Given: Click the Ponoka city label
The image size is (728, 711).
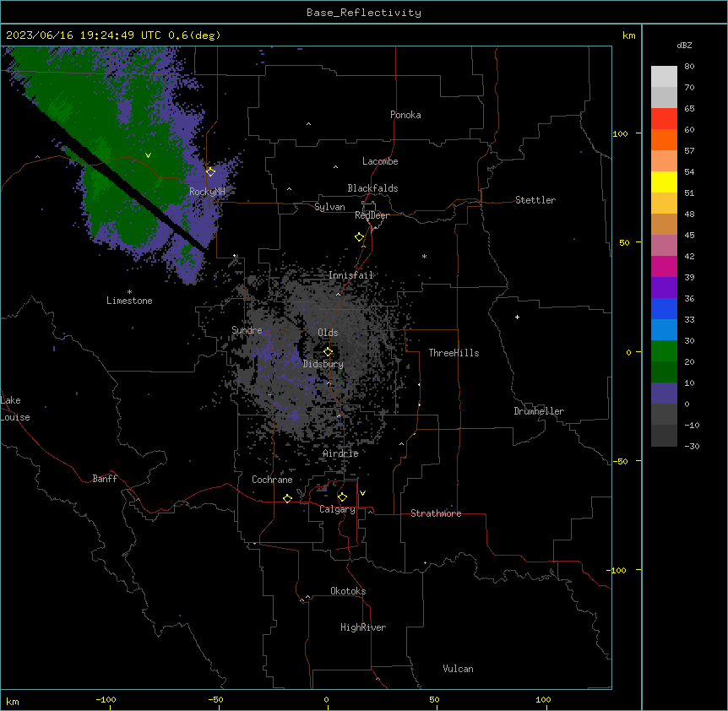Looking at the screenshot, I should click(x=405, y=115).
